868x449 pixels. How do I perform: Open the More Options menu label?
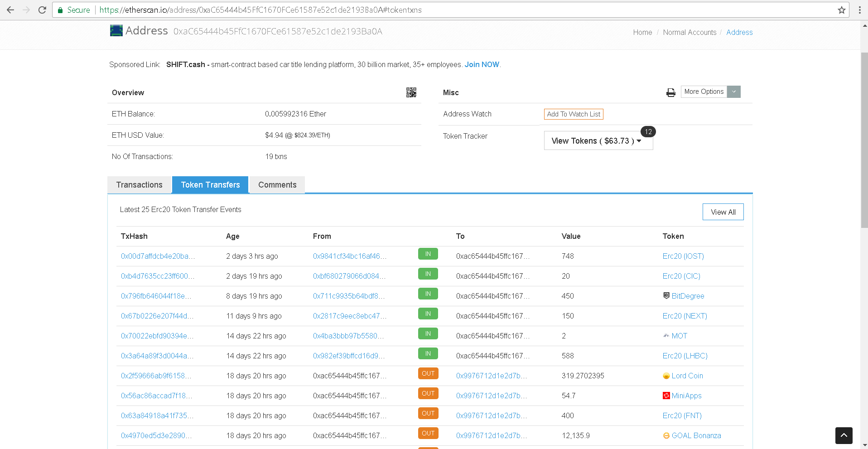tap(704, 92)
